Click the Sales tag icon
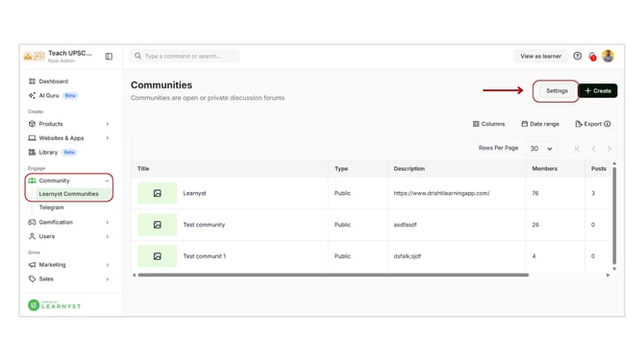The height and width of the screenshot is (361, 644). [x=32, y=279]
